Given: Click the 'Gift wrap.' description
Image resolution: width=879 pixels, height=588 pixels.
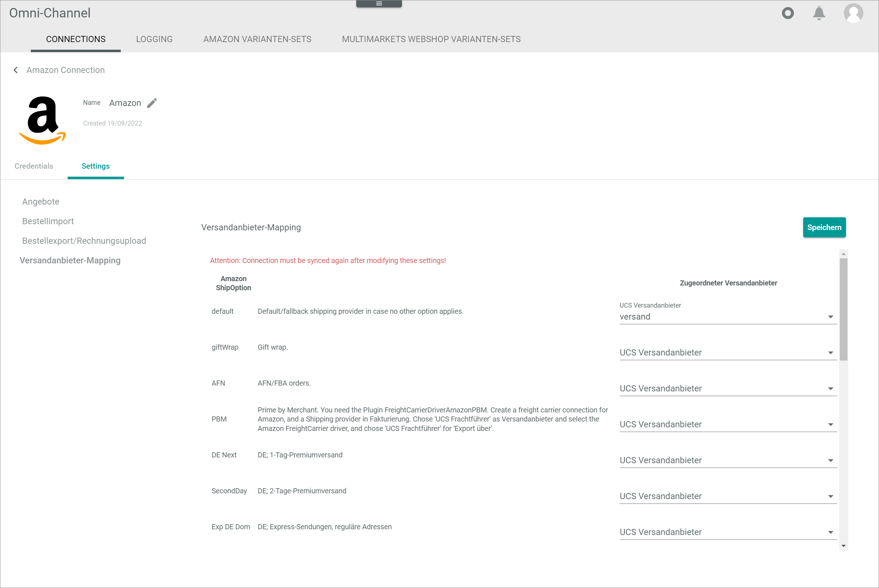Looking at the screenshot, I should coord(273,347).
